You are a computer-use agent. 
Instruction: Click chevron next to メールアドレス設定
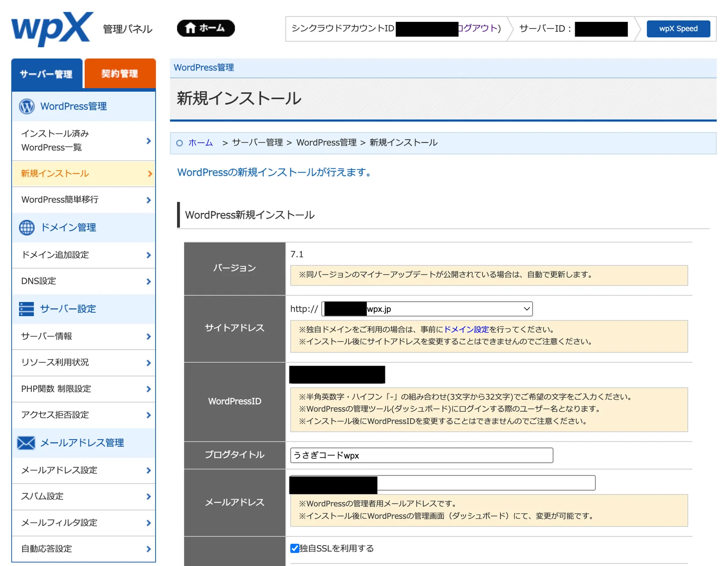(149, 471)
